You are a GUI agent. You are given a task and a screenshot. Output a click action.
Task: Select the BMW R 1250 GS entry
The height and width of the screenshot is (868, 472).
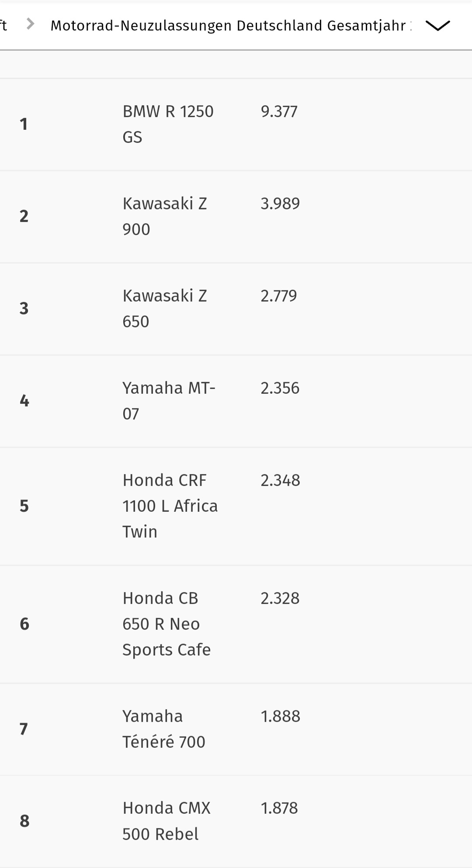[168, 124]
